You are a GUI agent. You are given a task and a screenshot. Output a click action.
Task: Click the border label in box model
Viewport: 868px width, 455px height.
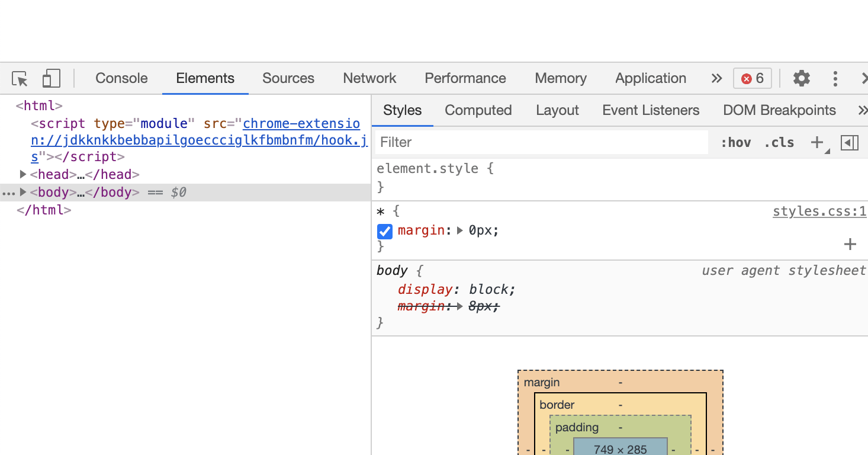557,405
